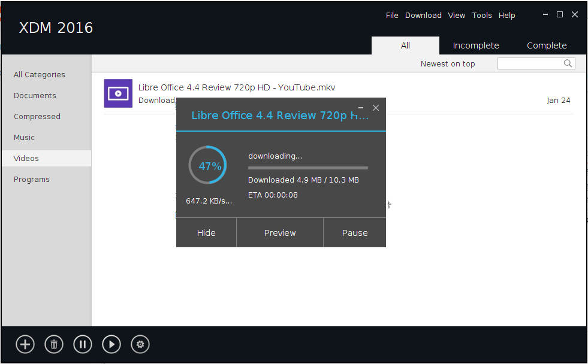This screenshot has height=364, width=588.
Task: Maximize the XDM main window
Action: pyautogui.click(x=560, y=14)
